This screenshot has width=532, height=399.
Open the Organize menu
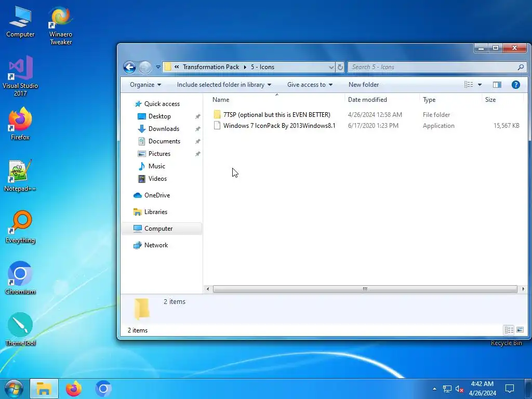click(145, 85)
